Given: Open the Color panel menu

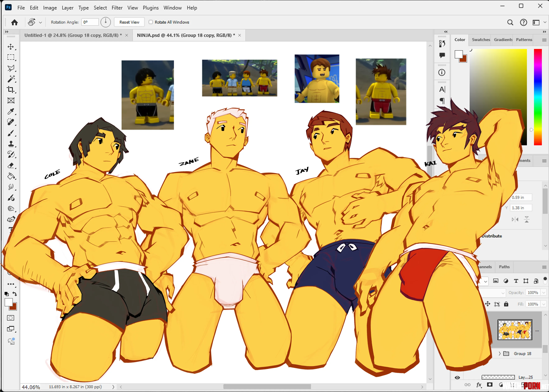Looking at the screenshot, I should coord(544,40).
